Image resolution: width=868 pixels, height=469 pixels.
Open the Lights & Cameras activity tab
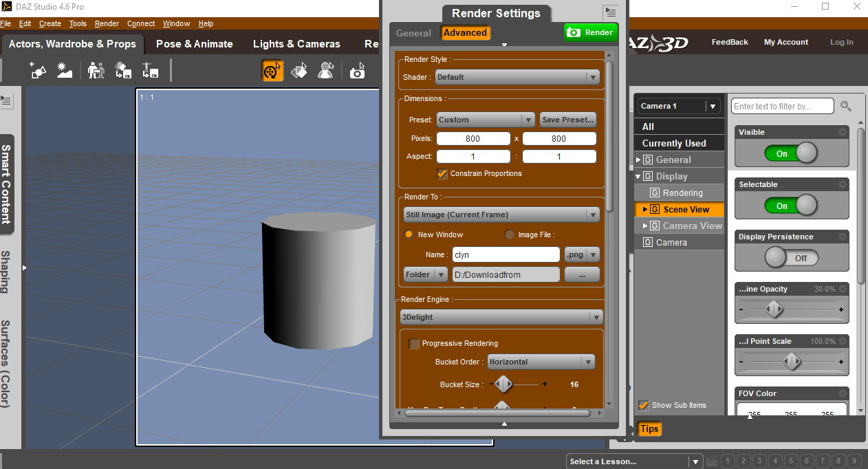[296, 43]
